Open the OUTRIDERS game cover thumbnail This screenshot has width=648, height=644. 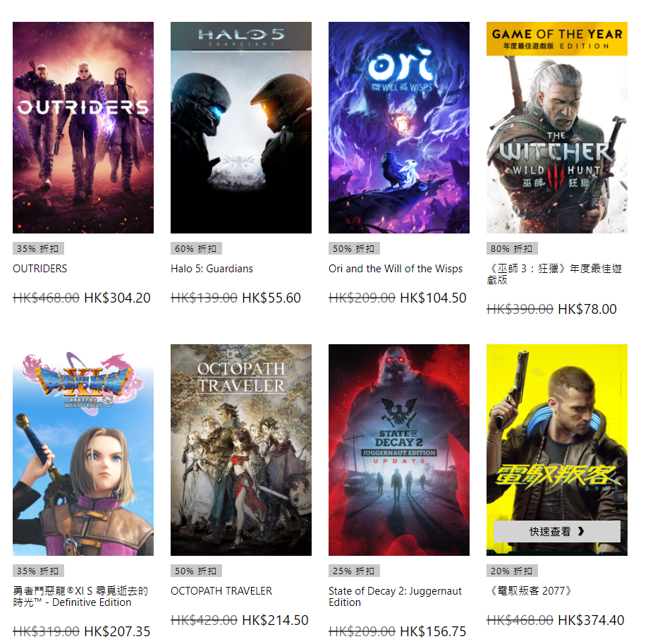point(83,128)
